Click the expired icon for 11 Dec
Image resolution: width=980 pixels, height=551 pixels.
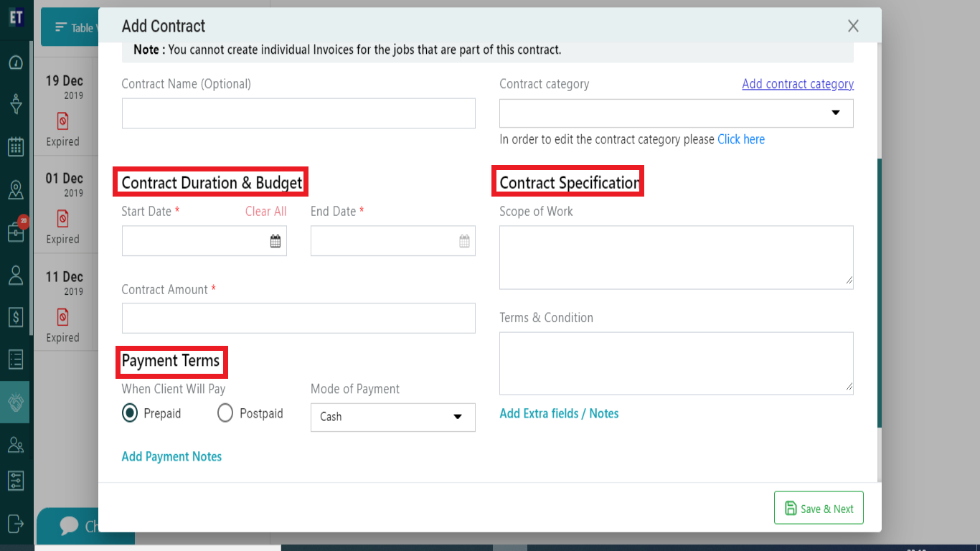pos(62,316)
